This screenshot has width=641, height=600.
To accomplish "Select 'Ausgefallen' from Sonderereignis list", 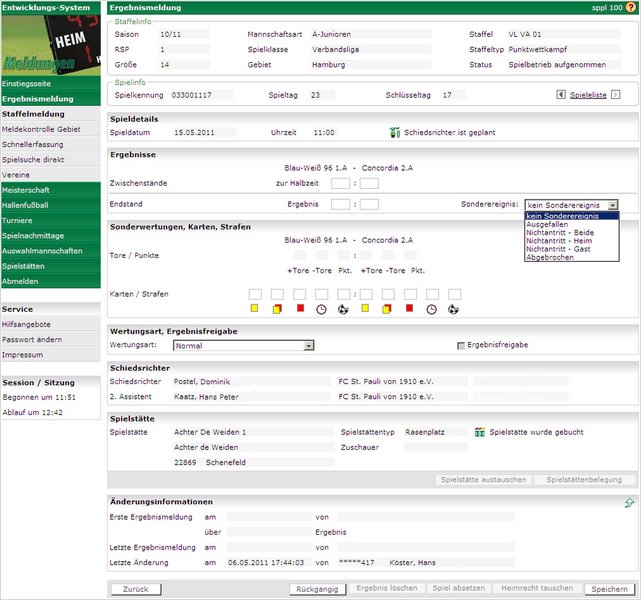I will tap(545, 224).
